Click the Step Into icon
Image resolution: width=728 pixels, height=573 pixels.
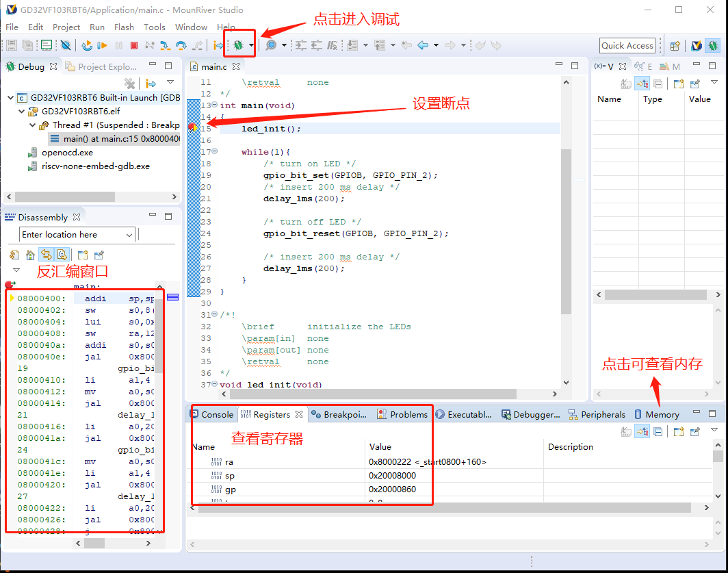[x=165, y=45]
